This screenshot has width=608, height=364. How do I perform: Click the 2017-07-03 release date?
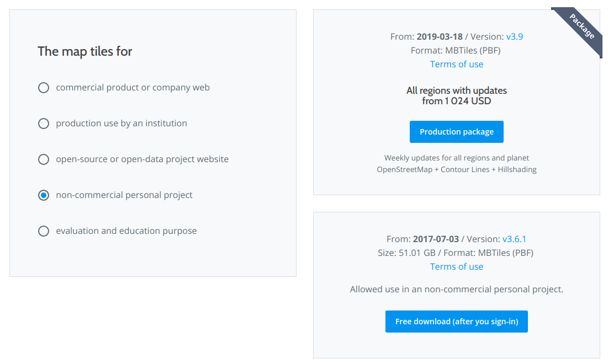click(435, 239)
